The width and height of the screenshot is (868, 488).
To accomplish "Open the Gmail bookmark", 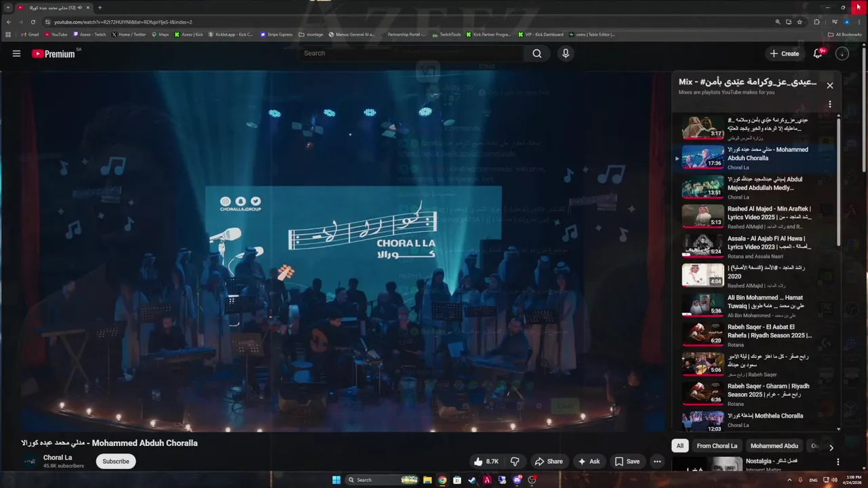I will click(x=30, y=35).
